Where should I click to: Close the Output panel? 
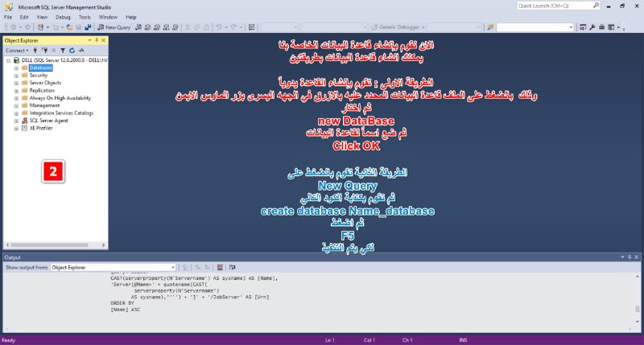pyautogui.click(x=637, y=257)
